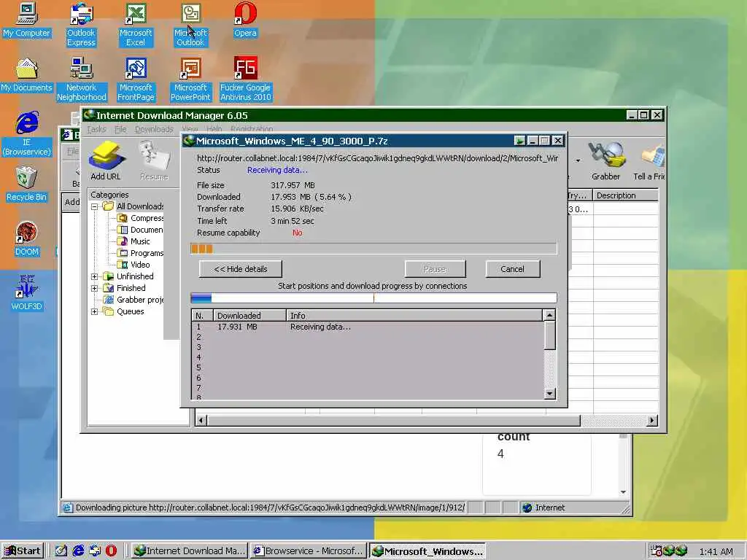Select the Documents category
This screenshot has width=747, height=560.
[x=140, y=230]
